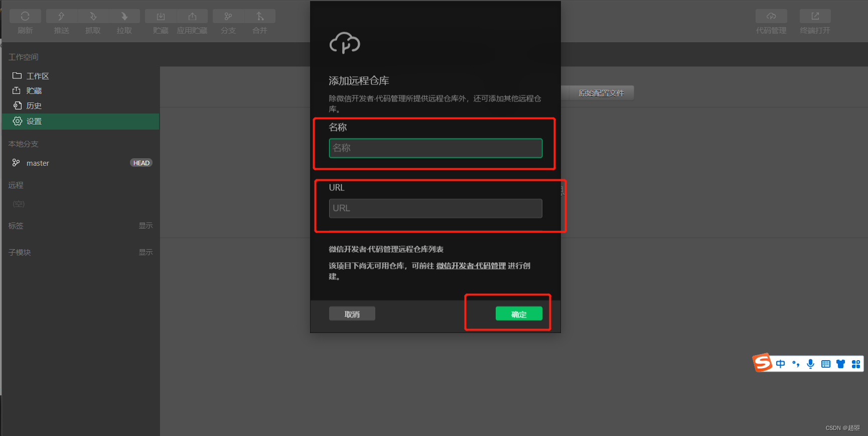Click the cloud branch icon in dialog

(345, 43)
